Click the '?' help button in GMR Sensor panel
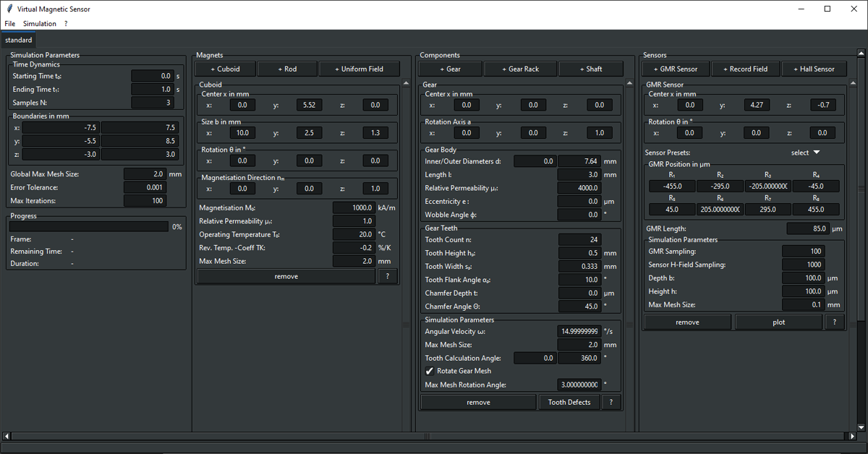Image resolution: width=868 pixels, height=454 pixels. point(835,322)
